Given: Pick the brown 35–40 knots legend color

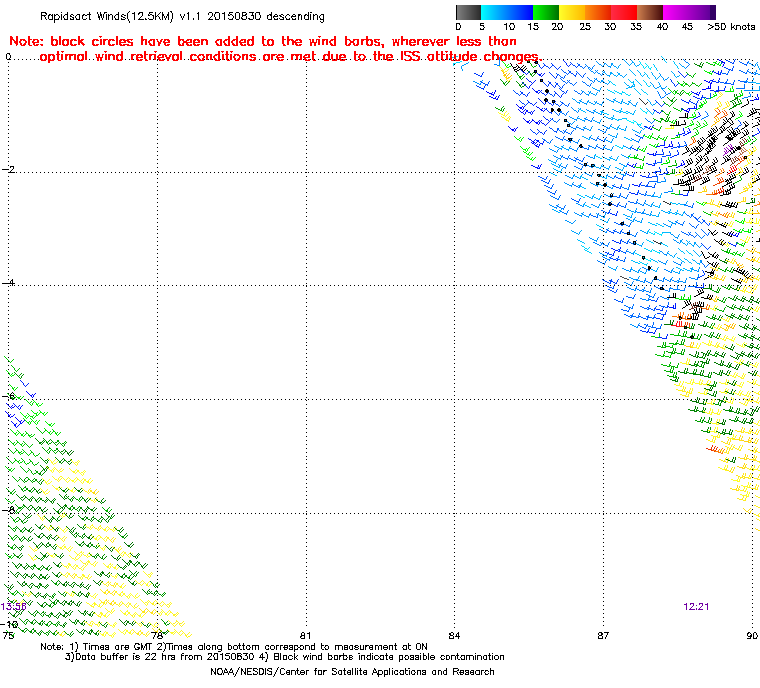Looking at the screenshot, I should coord(650,13).
